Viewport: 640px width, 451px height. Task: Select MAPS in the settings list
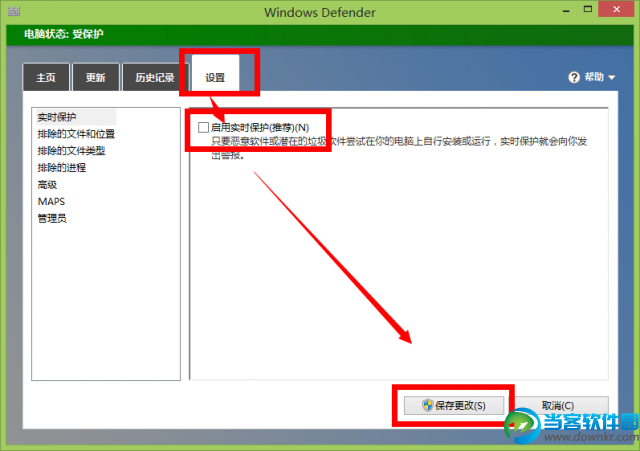click(51, 202)
